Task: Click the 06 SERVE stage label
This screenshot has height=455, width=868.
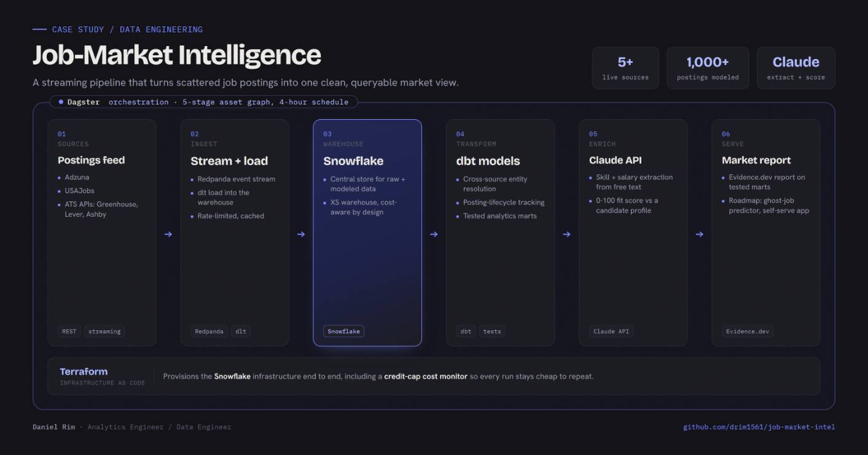Action: point(733,139)
